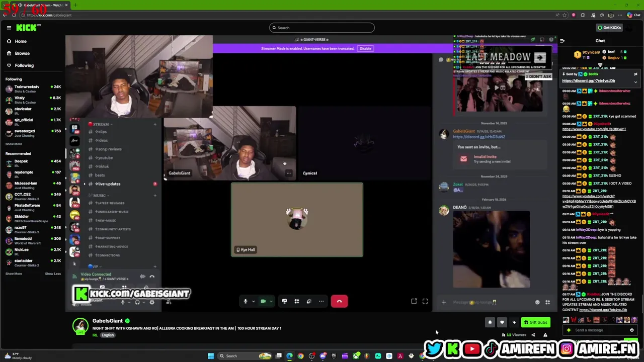The image size is (644, 362).
Task: Share your screen in Discord call
Action: [x=284, y=301]
